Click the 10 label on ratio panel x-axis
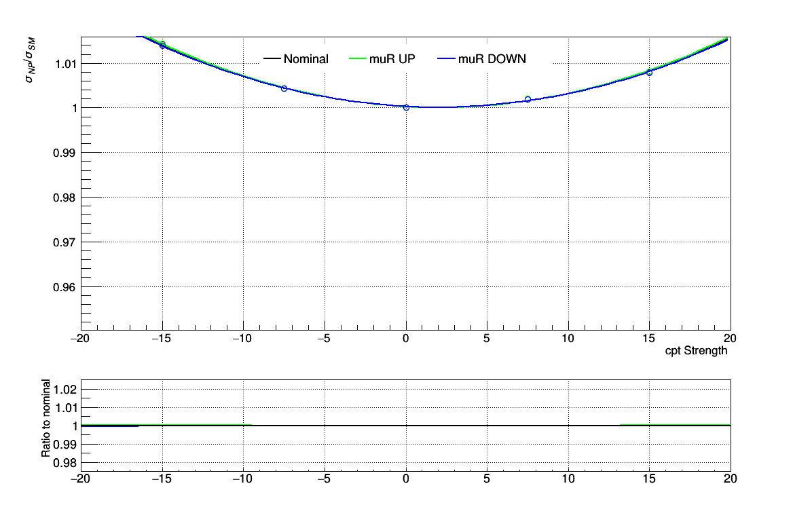 pos(568,479)
